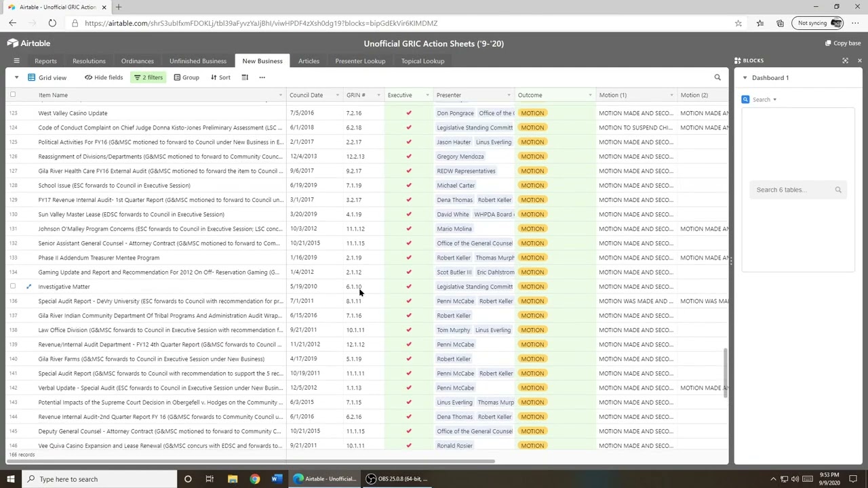The image size is (868, 488).
Task: Toggle blocks fullscreen mode icon
Action: tap(845, 61)
